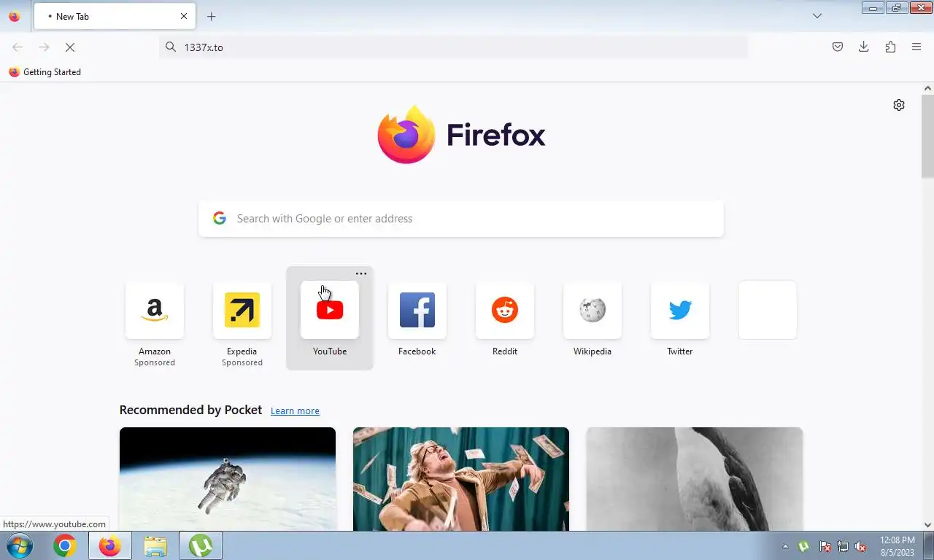934x560 pixels.
Task: Open the Firefox application menu
Action: 916,47
